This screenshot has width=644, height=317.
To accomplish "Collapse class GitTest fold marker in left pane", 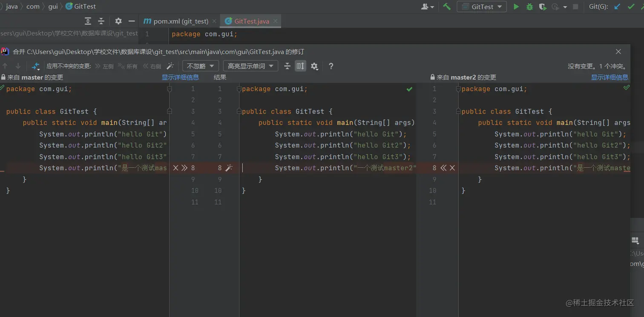I will point(170,111).
